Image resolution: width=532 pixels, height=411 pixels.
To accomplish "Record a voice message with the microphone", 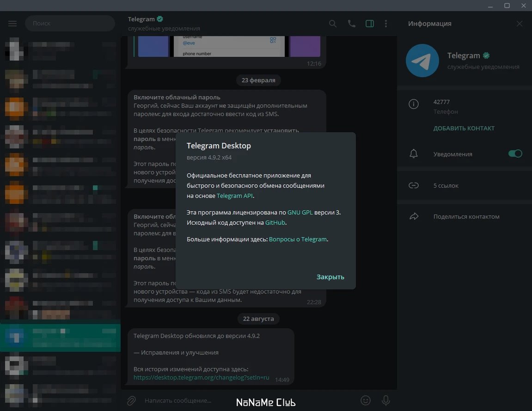I will click(x=386, y=400).
